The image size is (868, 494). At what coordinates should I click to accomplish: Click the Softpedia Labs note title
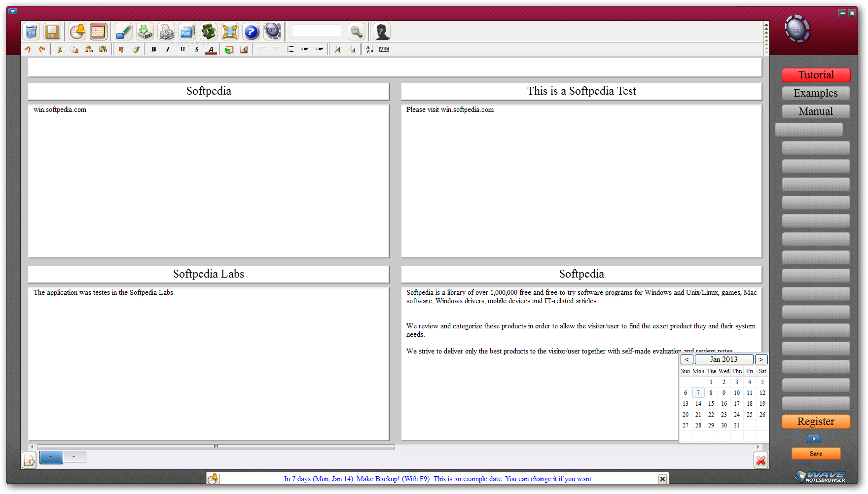point(209,274)
